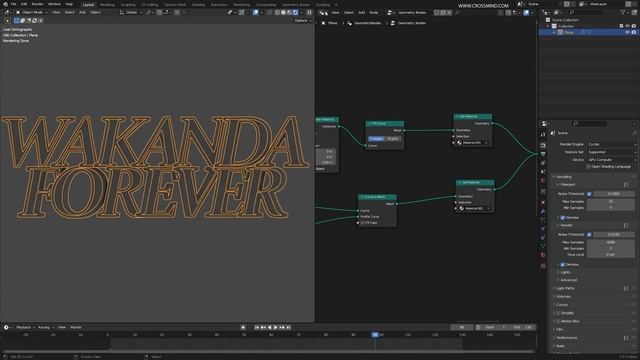This screenshot has width=640, height=360.
Task: Enable the Motion Blur checkbox
Action: click(x=558, y=321)
